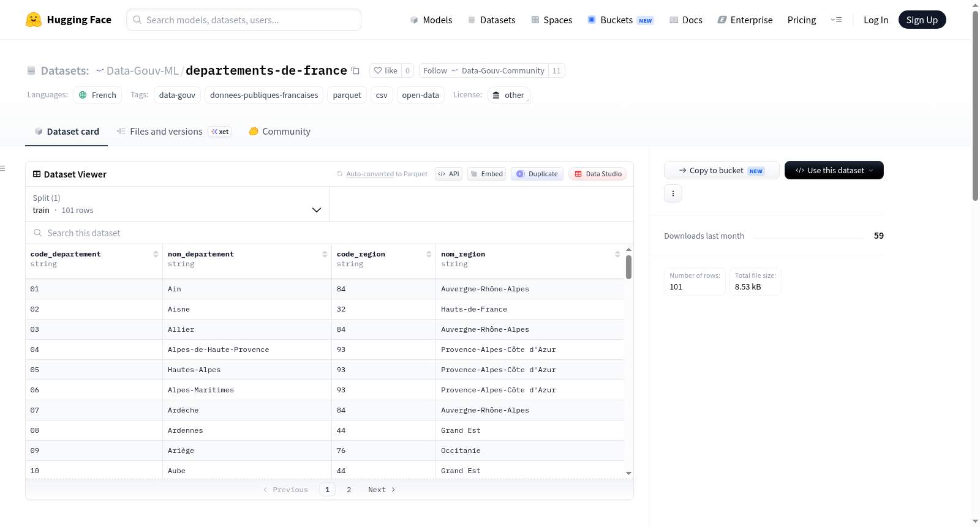Click the French language globe tag

pyautogui.click(x=97, y=95)
